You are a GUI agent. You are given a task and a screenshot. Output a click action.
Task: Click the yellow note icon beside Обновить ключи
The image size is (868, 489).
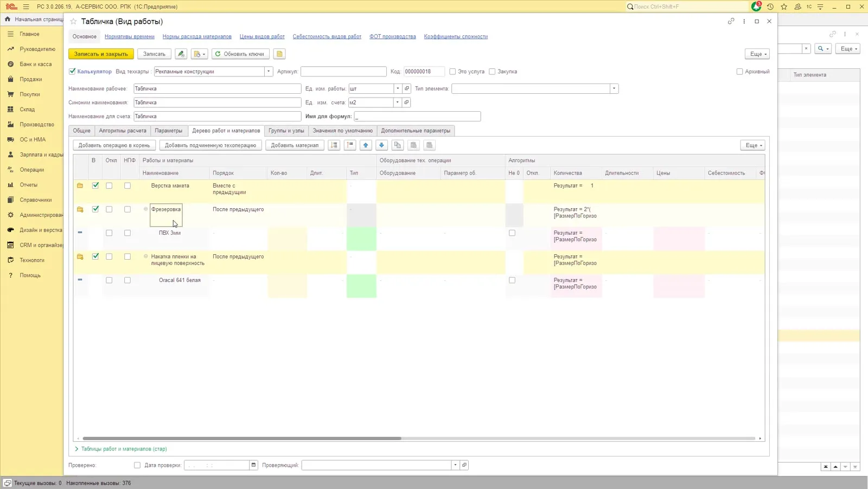(279, 54)
